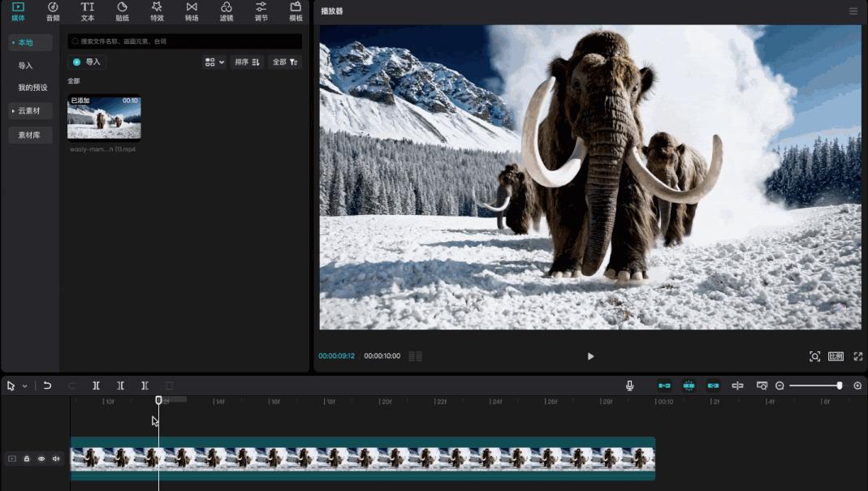
Task: Click the 导入 import button with plus
Action: (x=87, y=62)
